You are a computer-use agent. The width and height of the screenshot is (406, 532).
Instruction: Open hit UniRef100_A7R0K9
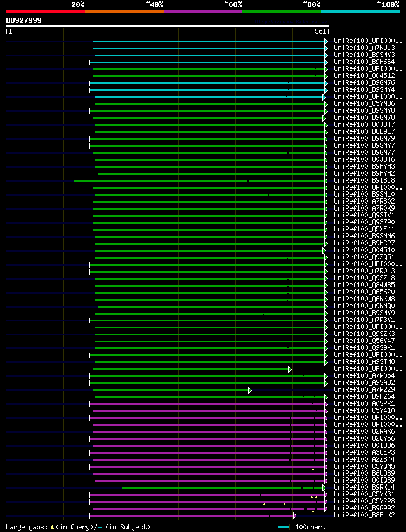point(364,209)
